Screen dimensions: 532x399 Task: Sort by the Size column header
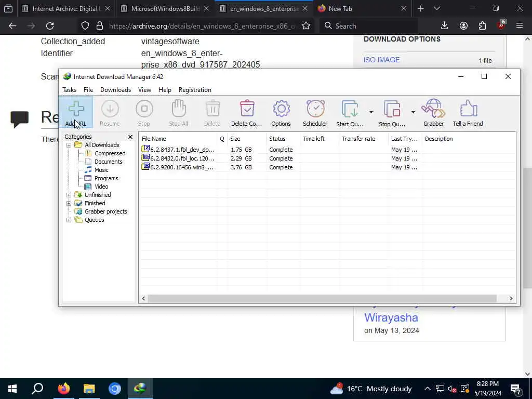coord(247,139)
